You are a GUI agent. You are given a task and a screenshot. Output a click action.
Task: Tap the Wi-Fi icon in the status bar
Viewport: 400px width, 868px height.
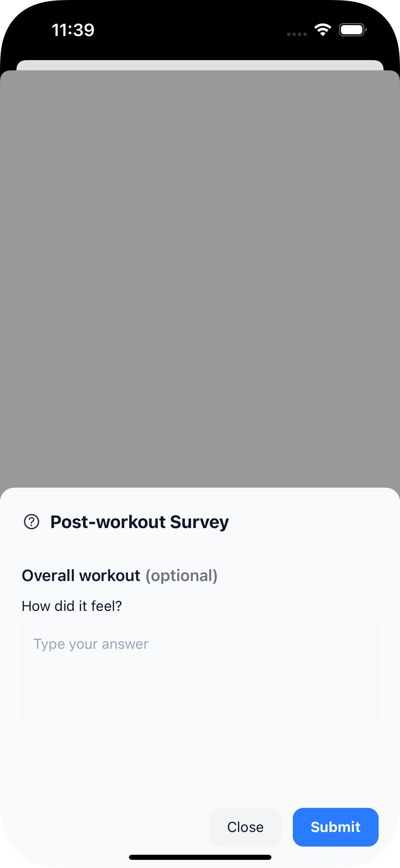(322, 30)
